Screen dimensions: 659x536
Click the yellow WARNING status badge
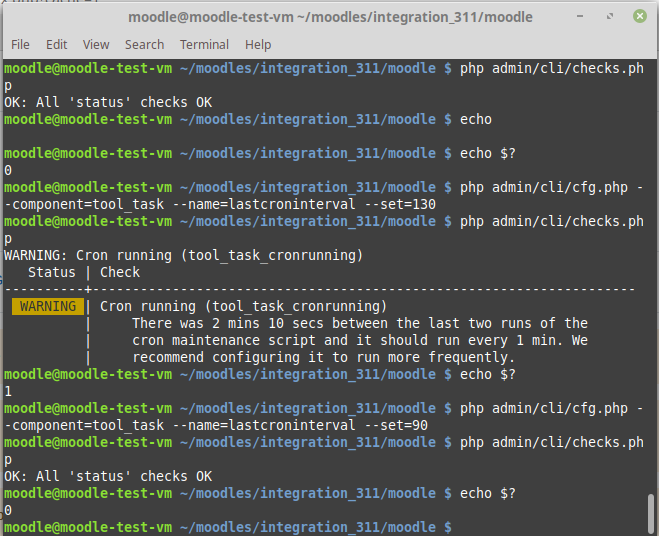tap(47, 306)
